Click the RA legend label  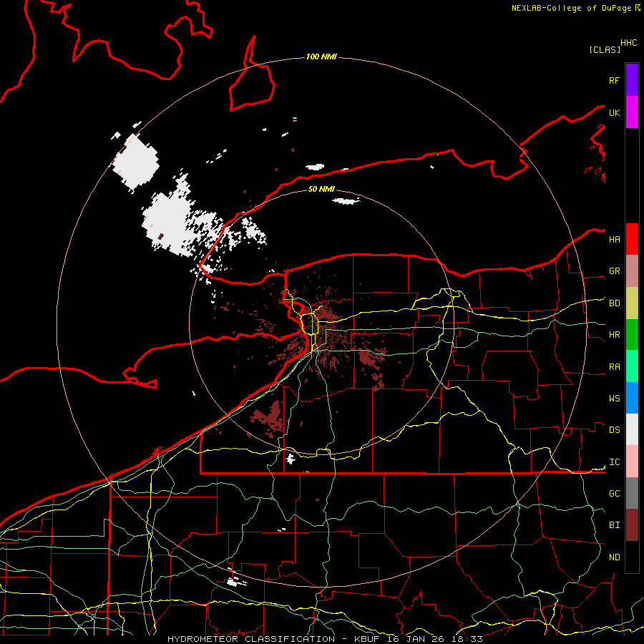tap(614, 367)
